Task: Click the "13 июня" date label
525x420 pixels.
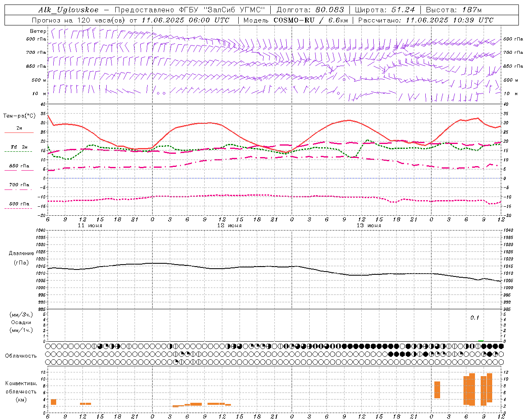Action: click(x=369, y=225)
